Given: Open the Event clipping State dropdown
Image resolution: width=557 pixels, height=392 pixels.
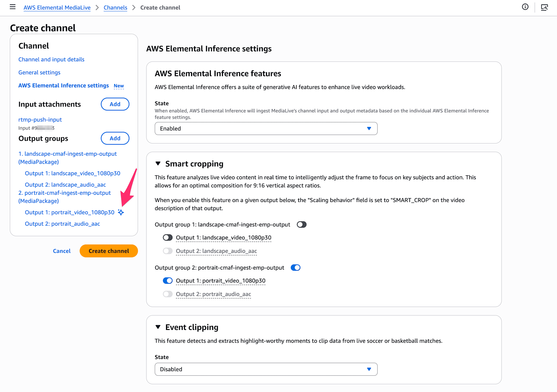Looking at the screenshot, I should click(266, 369).
